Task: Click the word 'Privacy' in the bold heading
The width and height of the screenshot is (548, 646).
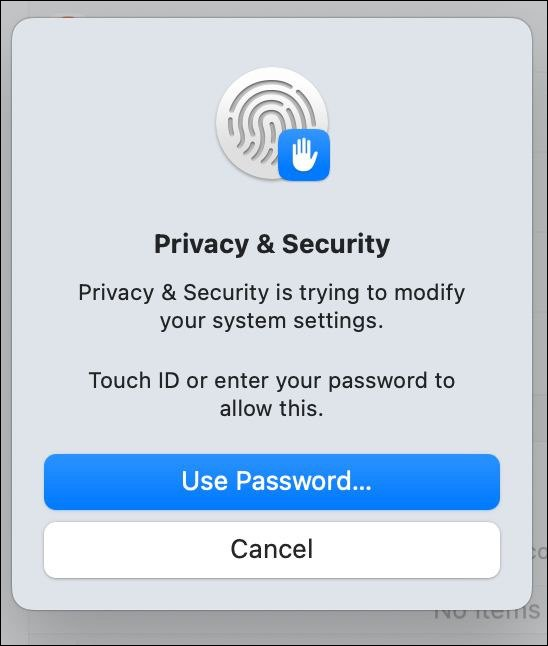Action: point(201,244)
